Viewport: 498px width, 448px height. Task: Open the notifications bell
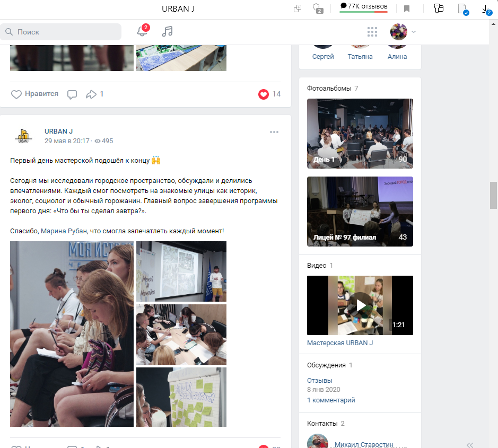[x=142, y=31]
